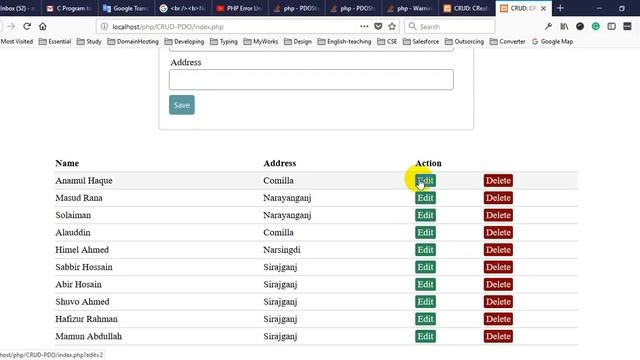
Task: Switch to the PHP Error YouTube tab
Action: 239,8
